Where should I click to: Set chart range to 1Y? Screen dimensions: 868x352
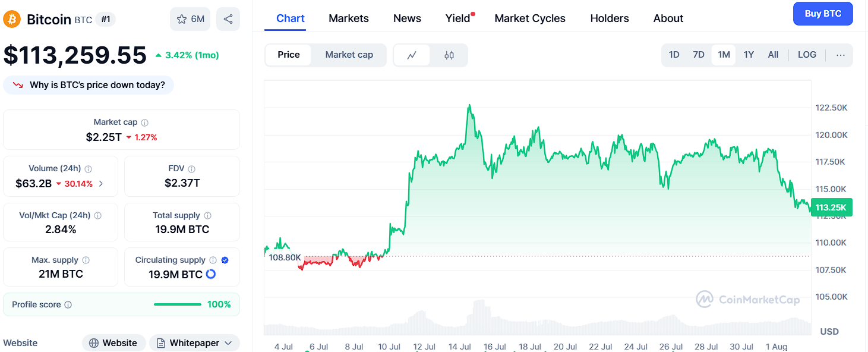click(x=749, y=55)
